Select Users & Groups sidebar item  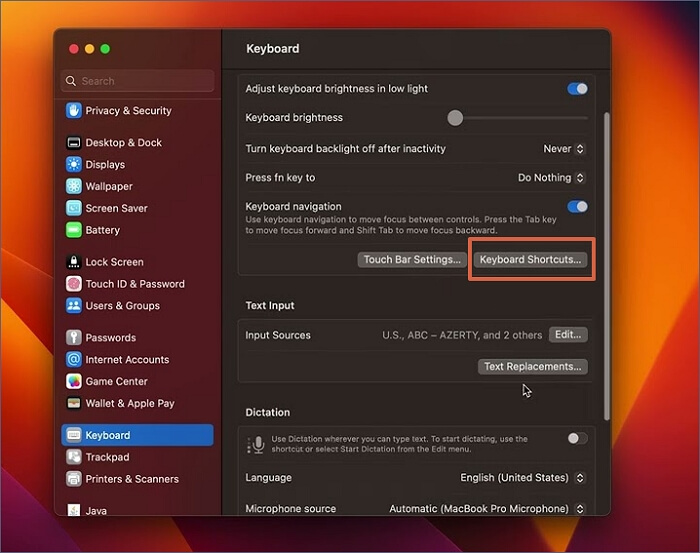pyautogui.click(x=138, y=305)
